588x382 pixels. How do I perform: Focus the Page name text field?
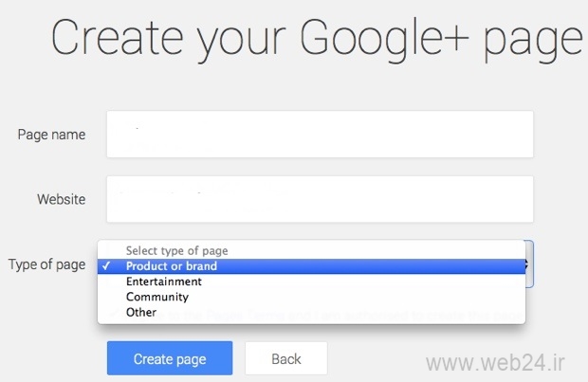click(x=320, y=135)
